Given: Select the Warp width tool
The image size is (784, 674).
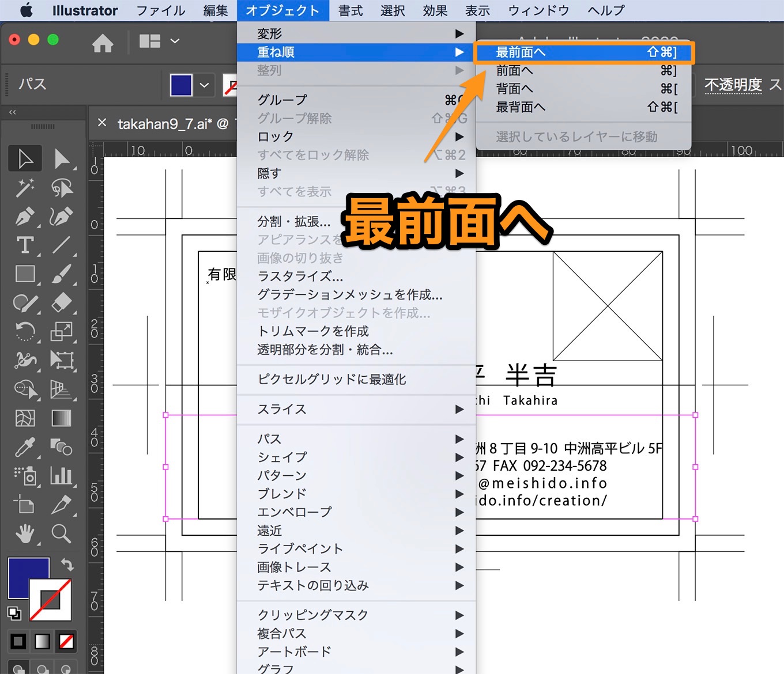Looking at the screenshot, I should (x=25, y=360).
